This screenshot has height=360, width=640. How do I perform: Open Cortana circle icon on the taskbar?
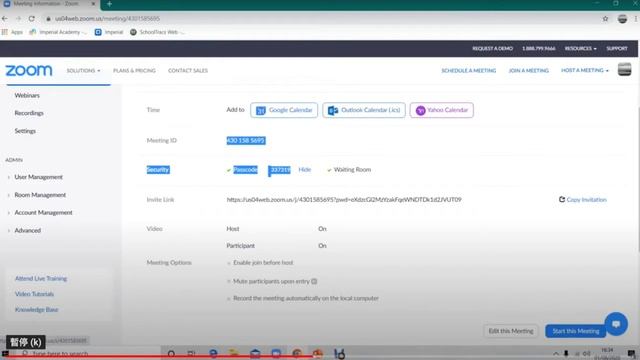(171, 353)
